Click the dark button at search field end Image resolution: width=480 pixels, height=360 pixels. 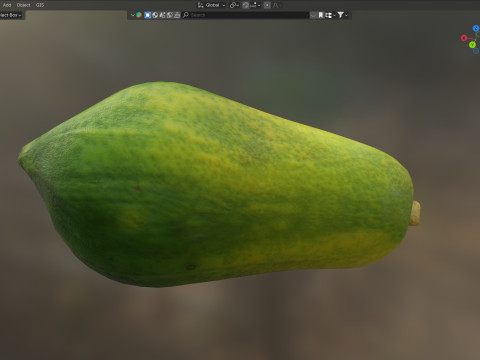pos(313,15)
